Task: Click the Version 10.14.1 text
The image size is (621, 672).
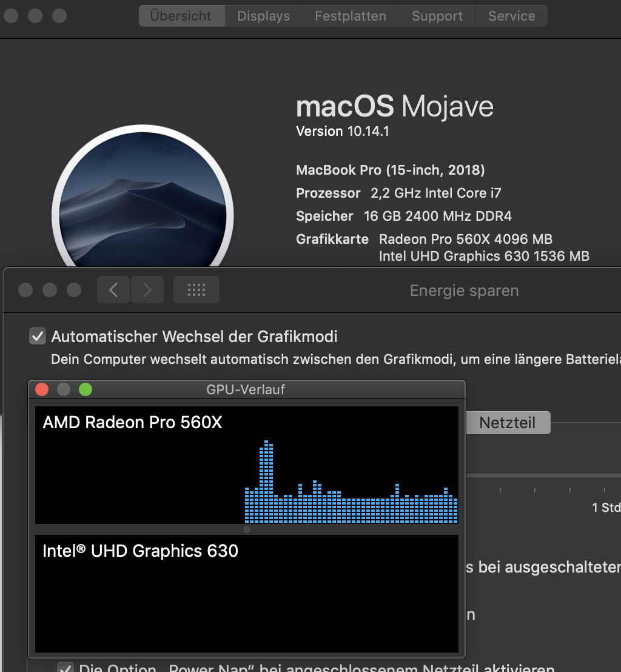Action: [x=343, y=131]
